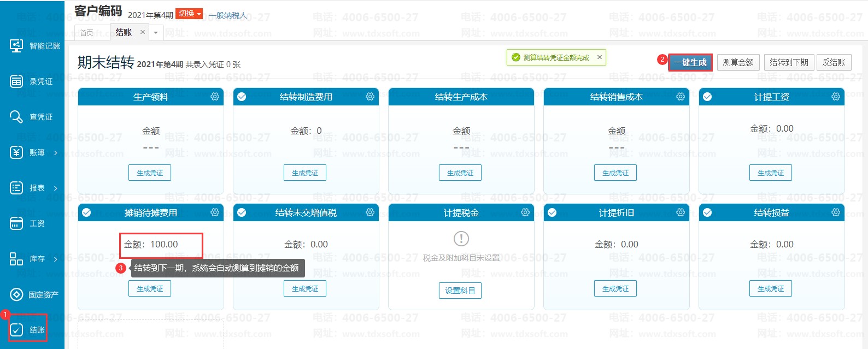Click the 一键生成 button
Screen dimensions: 868x349
coord(690,62)
